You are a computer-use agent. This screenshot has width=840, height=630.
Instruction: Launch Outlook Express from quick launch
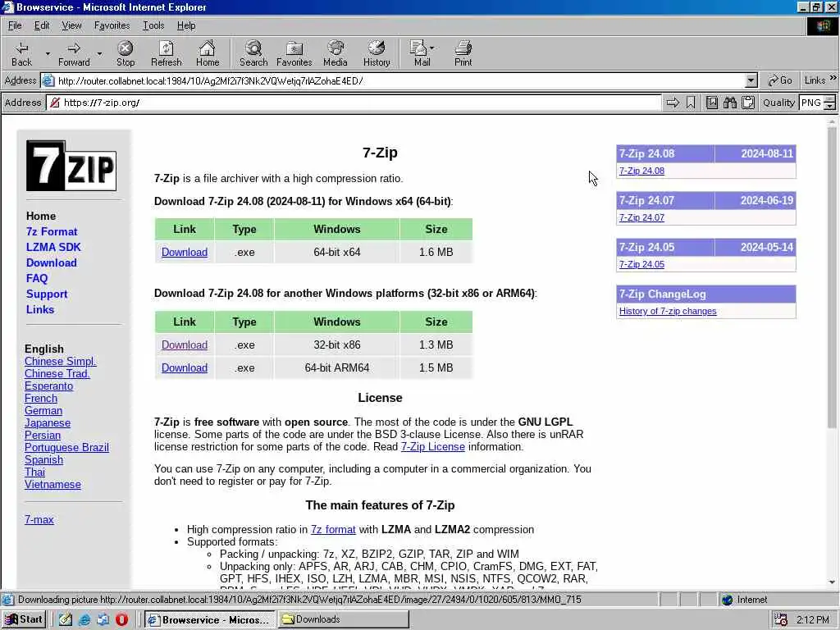coord(103,619)
